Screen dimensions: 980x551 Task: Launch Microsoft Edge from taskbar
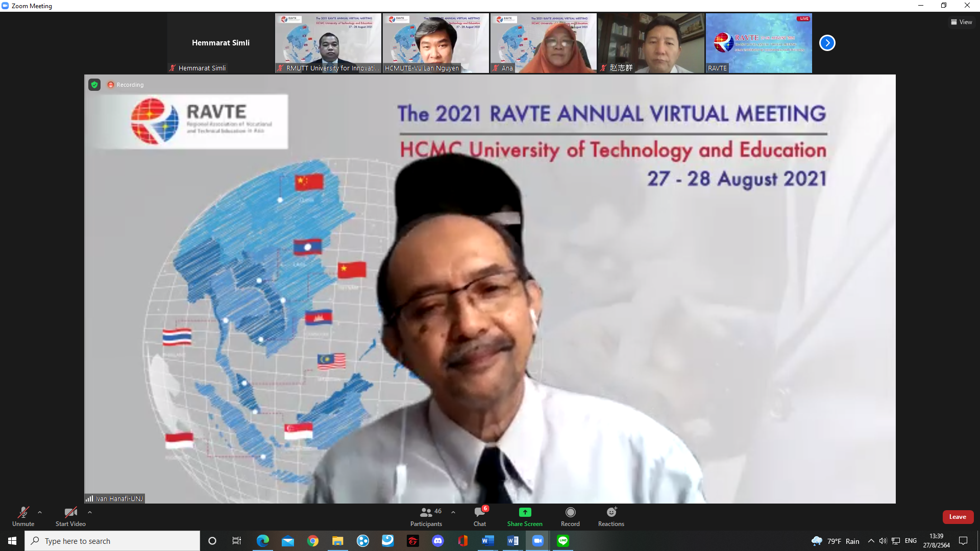tap(263, 541)
